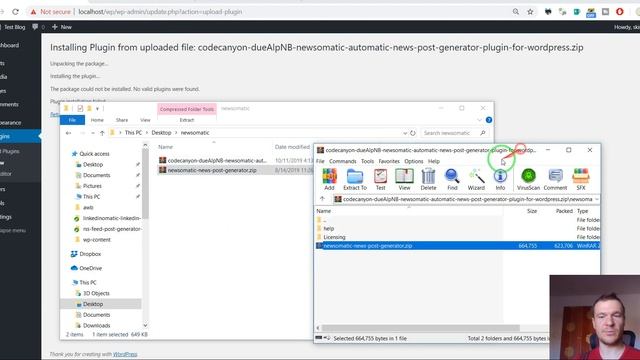Open the quick access toolbar dropdown arrow

(98, 109)
